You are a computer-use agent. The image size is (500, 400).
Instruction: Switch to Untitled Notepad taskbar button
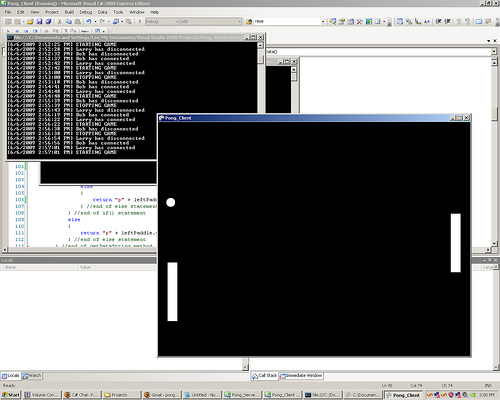pos(202,395)
